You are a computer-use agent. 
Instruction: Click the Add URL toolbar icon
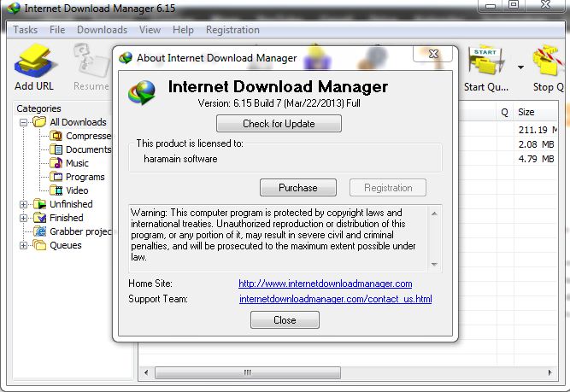(34, 61)
